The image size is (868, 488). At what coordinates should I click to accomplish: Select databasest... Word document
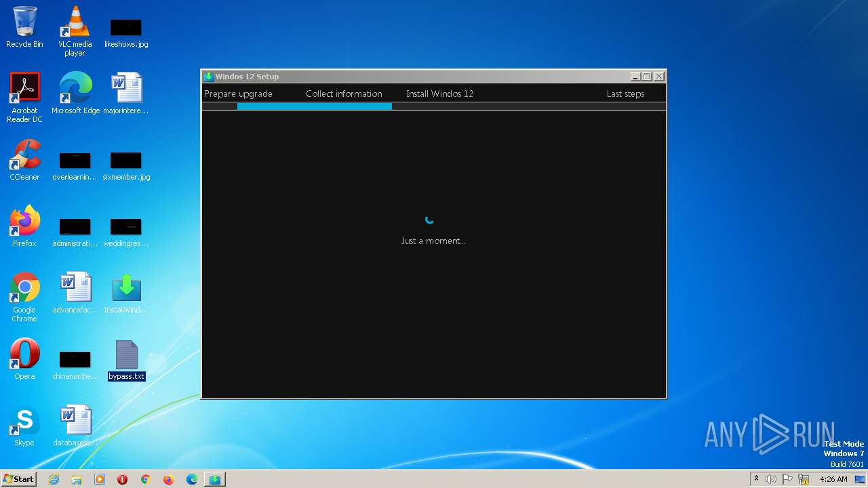click(x=75, y=426)
